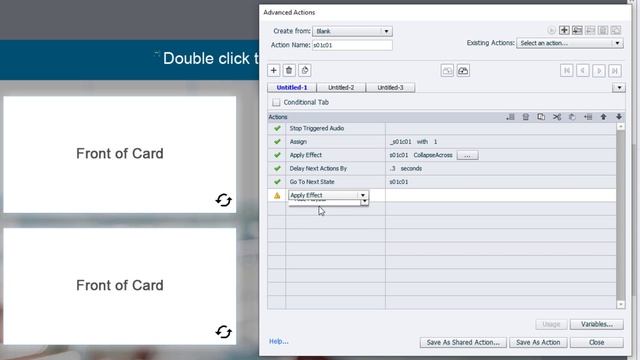Click green checkmark beside Stop Triggered Audio
This screenshot has height=360, width=640.
[x=277, y=128]
